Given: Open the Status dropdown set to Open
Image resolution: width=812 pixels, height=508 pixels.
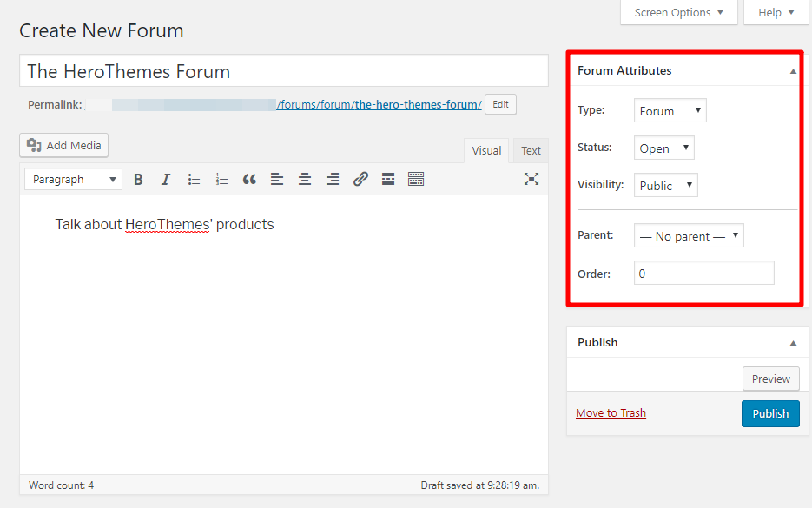Looking at the screenshot, I should pos(663,148).
